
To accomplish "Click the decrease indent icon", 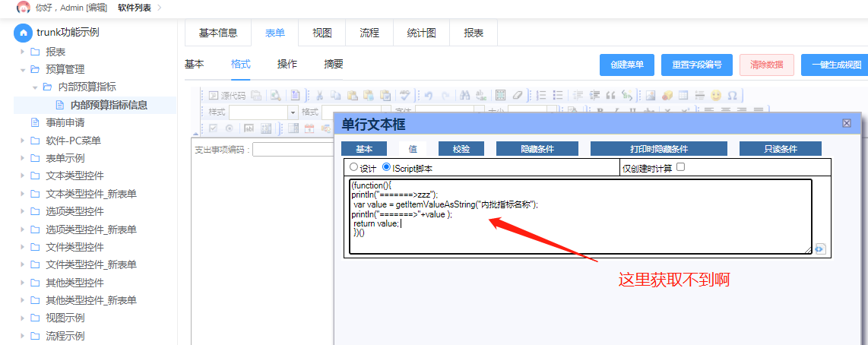I will click(x=578, y=95).
